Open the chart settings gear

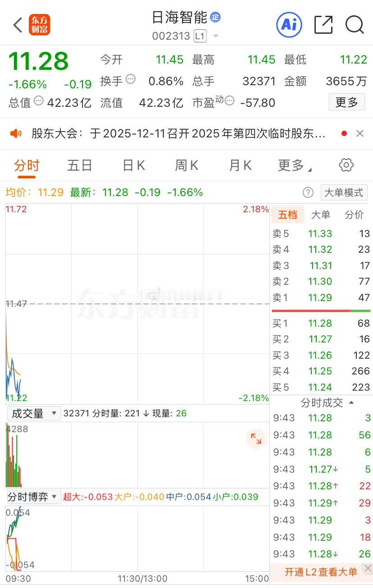(x=346, y=165)
